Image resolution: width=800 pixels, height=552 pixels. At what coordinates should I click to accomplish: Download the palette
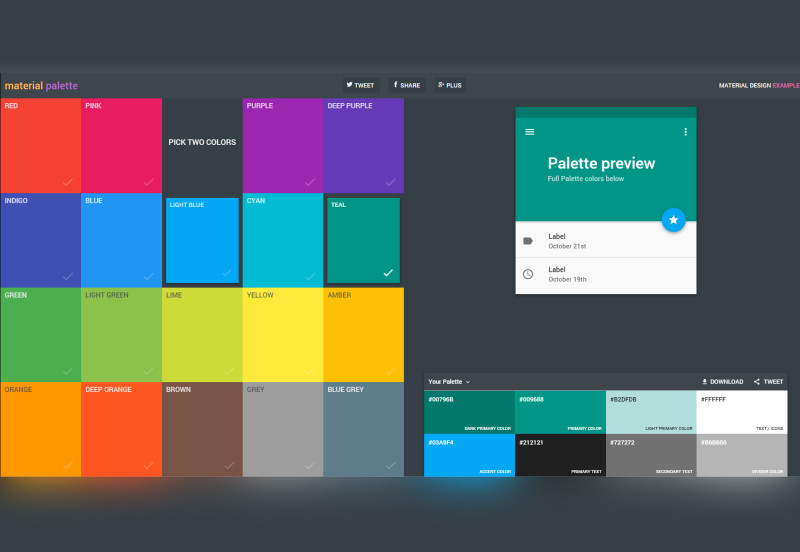pyautogui.click(x=723, y=382)
